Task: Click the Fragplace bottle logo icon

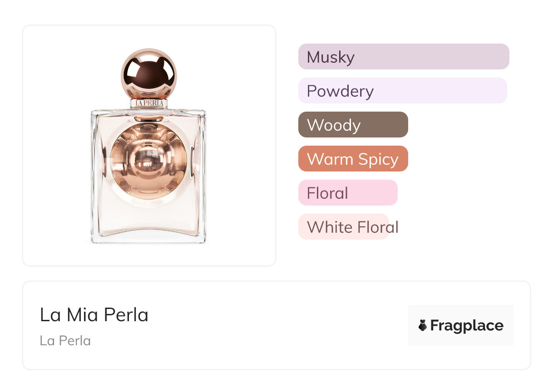Action: (423, 325)
